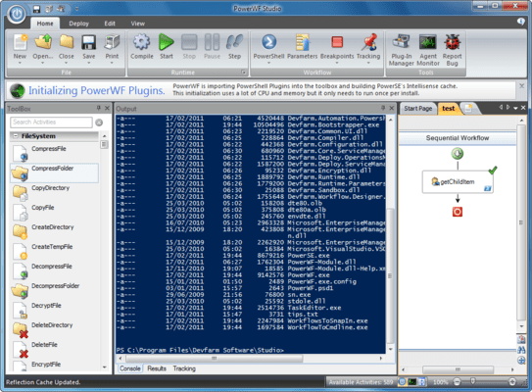Open the Runtime group dialog launcher
The height and width of the screenshot is (392, 532).
point(243,72)
